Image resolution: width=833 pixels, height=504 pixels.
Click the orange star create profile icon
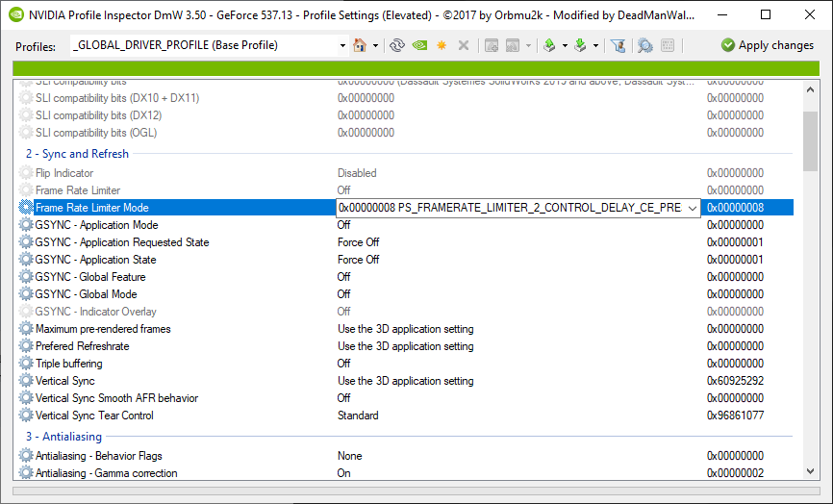point(442,45)
